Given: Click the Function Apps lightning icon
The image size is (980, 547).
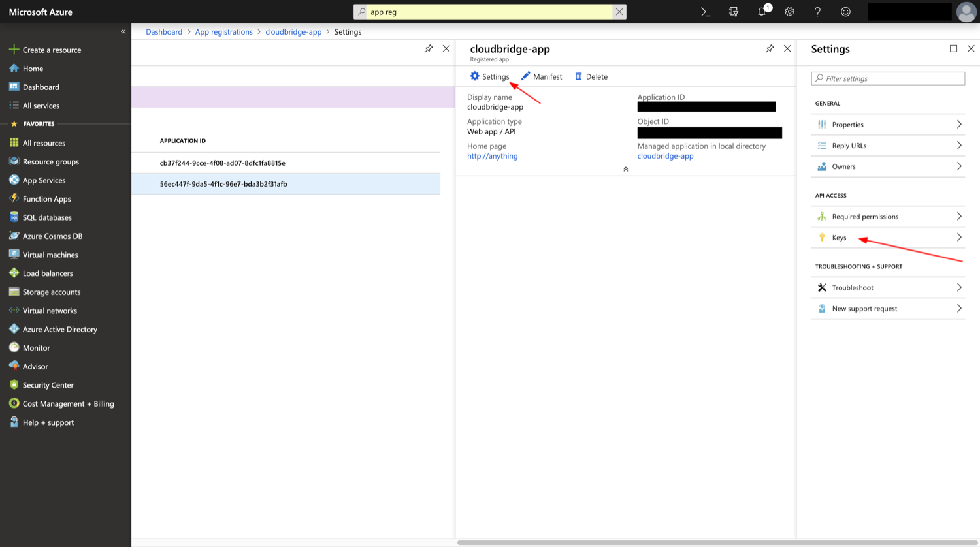Looking at the screenshot, I should coord(14,198).
